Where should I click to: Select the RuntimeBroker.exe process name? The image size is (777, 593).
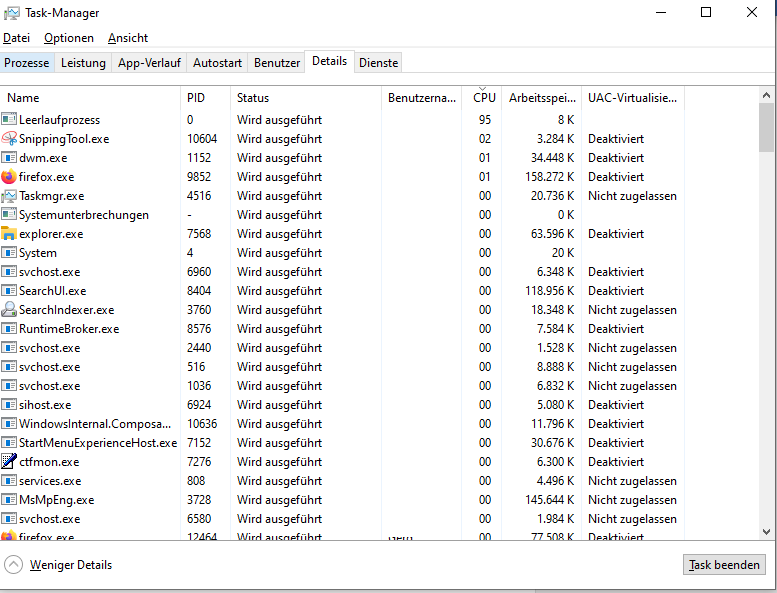pos(69,328)
